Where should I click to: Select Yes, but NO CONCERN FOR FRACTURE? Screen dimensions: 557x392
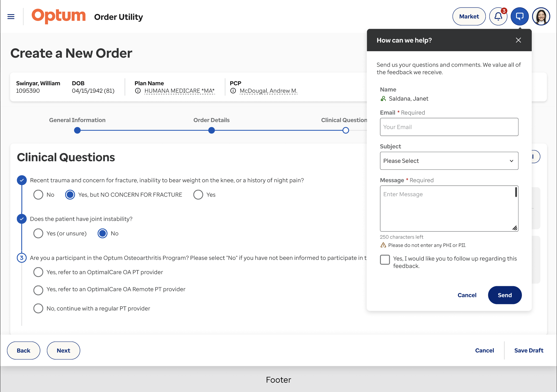click(70, 195)
